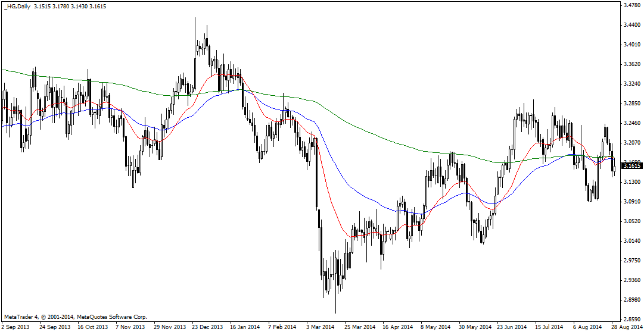Click the MetaTrader 4 copyright text
This screenshot has width=644, height=332.
click(75, 317)
